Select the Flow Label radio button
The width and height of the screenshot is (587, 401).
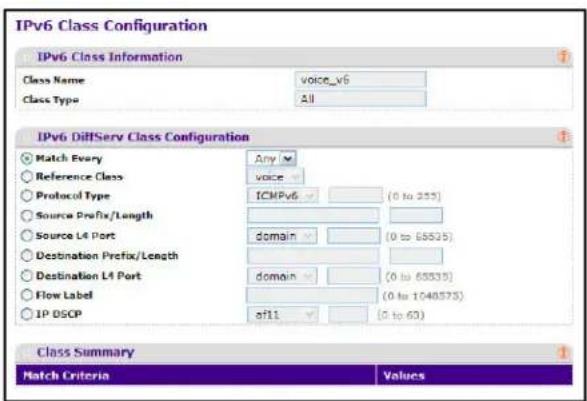coord(27,295)
